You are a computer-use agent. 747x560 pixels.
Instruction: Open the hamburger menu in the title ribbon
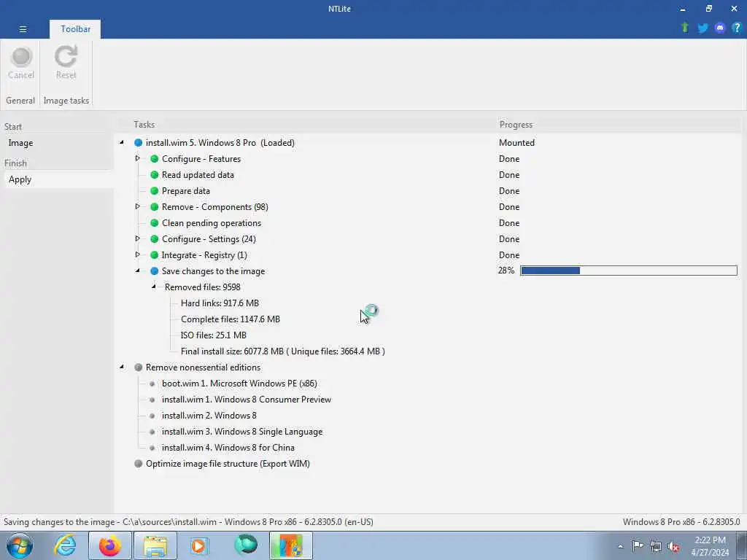pyautogui.click(x=23, y=29)
